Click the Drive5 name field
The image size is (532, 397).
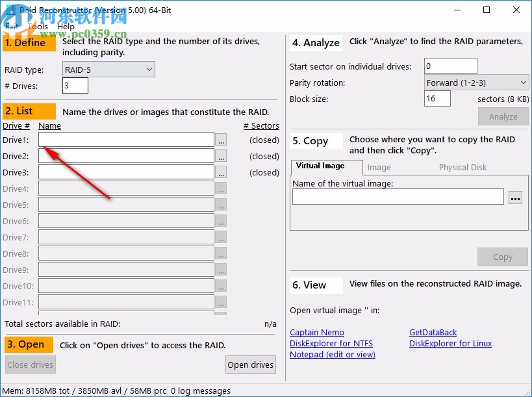[126, 205]
